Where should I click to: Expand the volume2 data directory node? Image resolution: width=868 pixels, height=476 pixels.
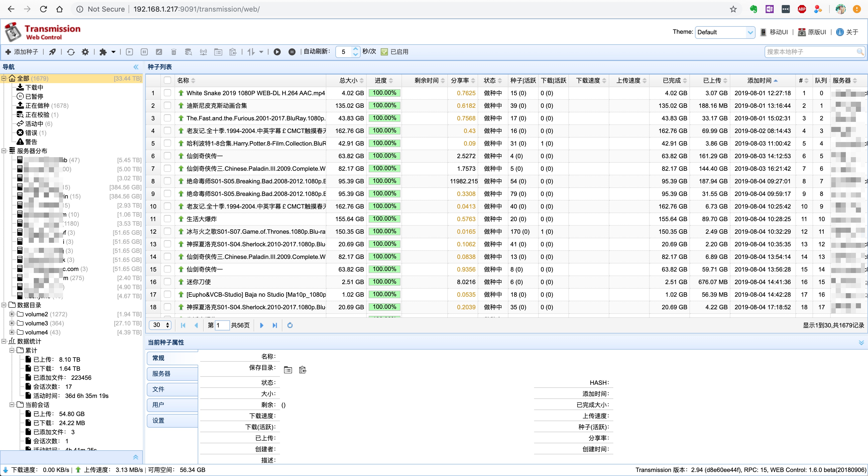(x=12, y=314)
